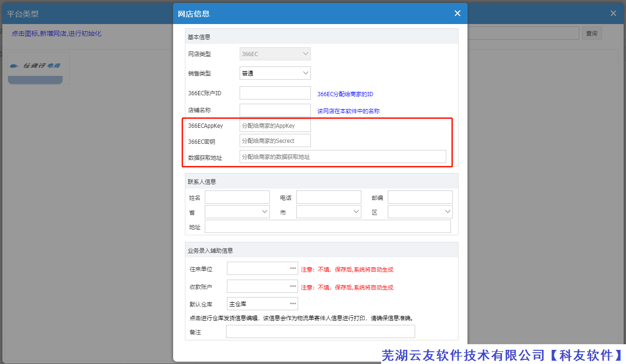Viewport: 626px width, 364px height.
Task: Open the 销售类型 dropdown
Action: click(x=275, y=73)
